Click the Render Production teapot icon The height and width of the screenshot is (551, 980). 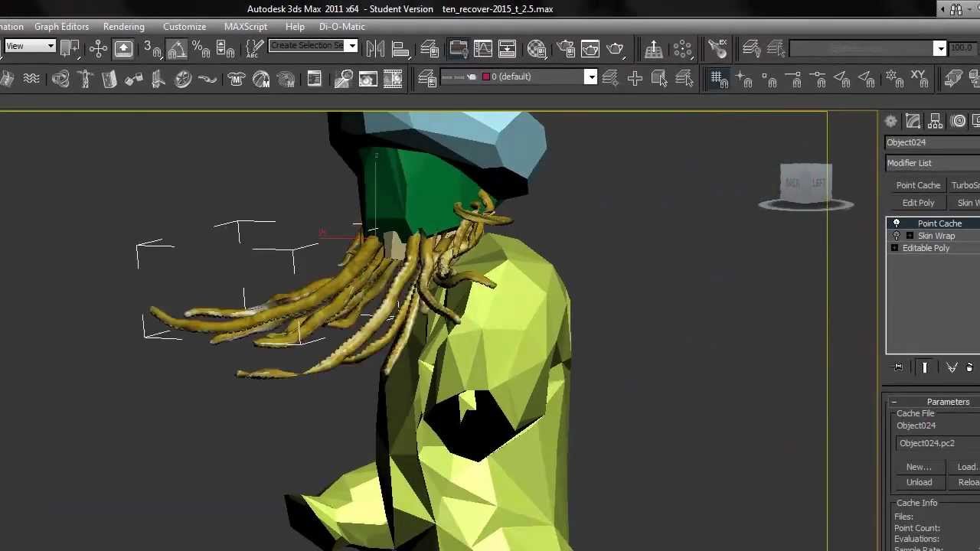(x=615, y=49)
